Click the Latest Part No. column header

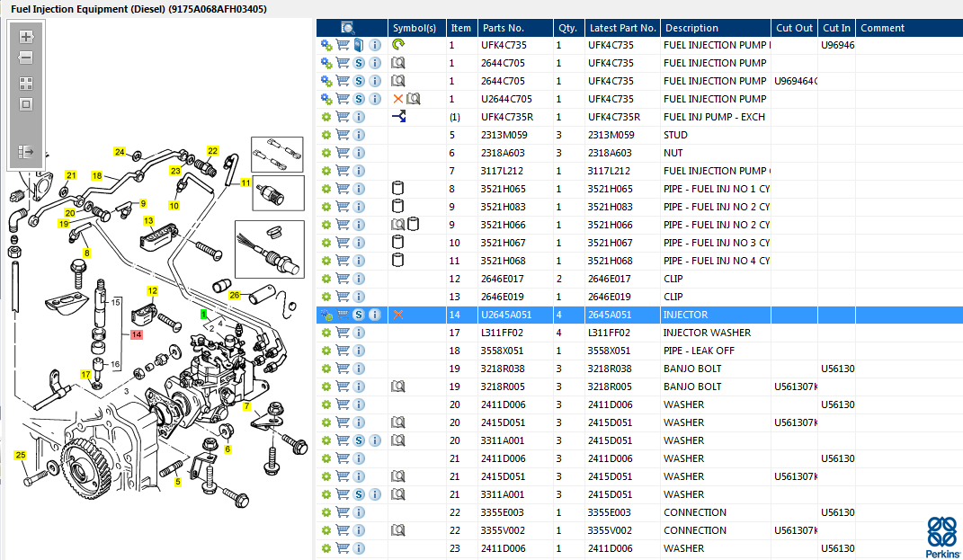pos(623,28)
